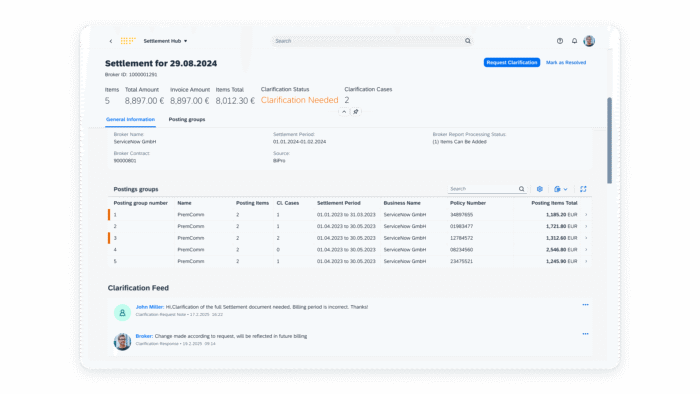Viewport: 700px width, 394px height.
Task: Open the notifications bell
Action: 575,41
